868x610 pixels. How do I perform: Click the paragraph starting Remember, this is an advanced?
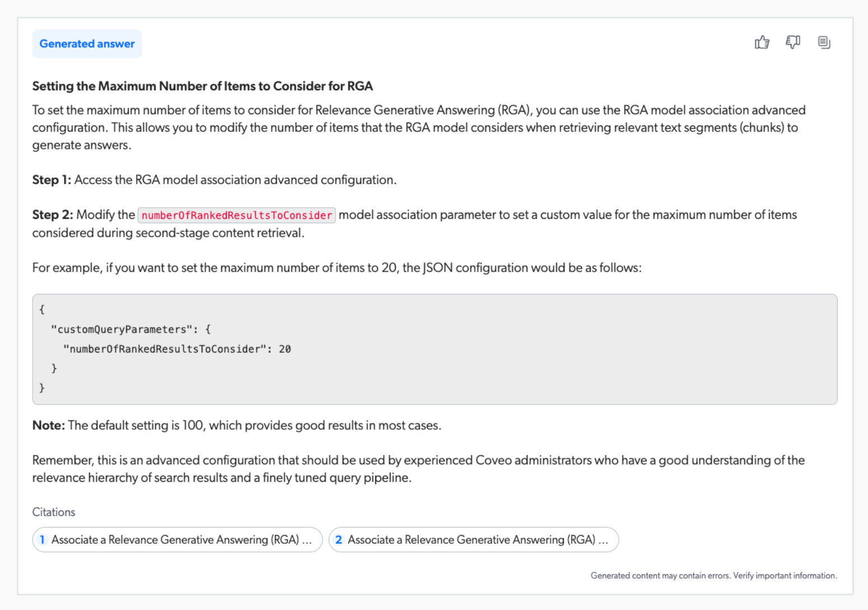click(x=418, y=469)
